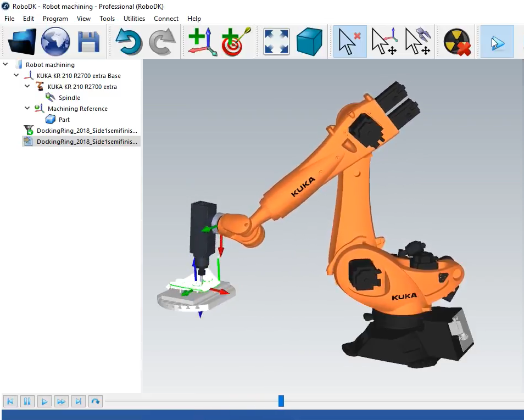Collapse the Robot machining root node

click(x=5, y=64)
